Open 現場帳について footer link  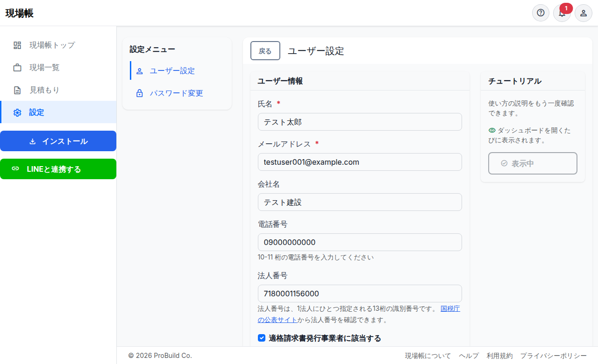point(428,356)
